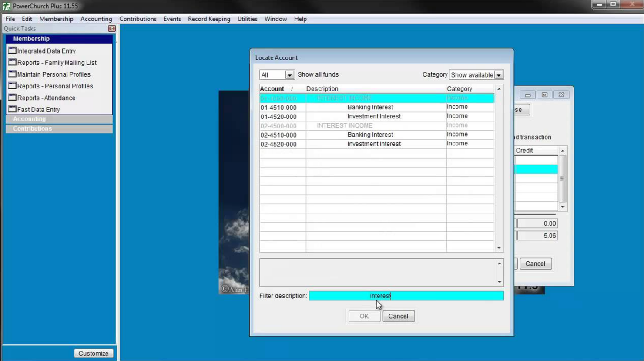Sort by the Category column header

pyautogui.click(x=470, y=89)
